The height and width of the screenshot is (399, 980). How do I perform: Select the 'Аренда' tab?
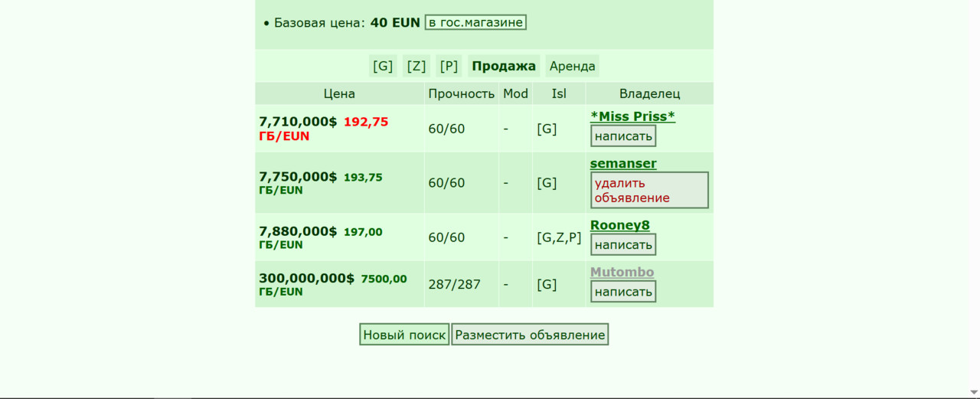572,66
